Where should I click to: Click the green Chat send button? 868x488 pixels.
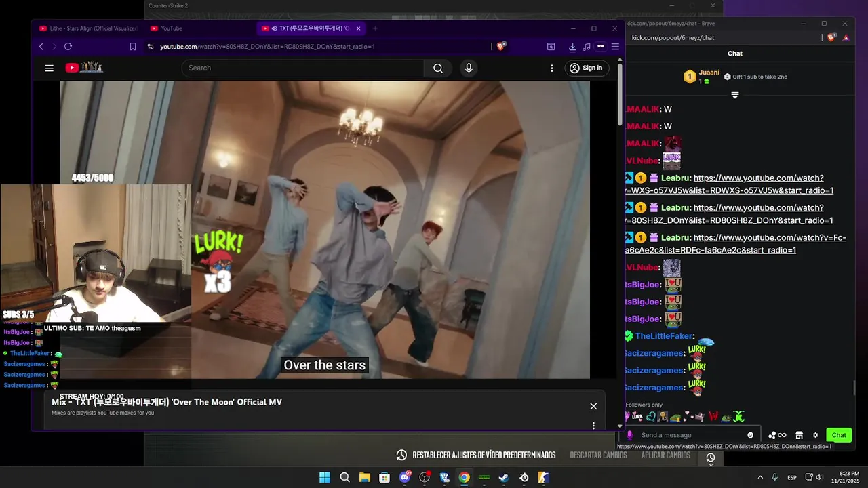(839, 435)
